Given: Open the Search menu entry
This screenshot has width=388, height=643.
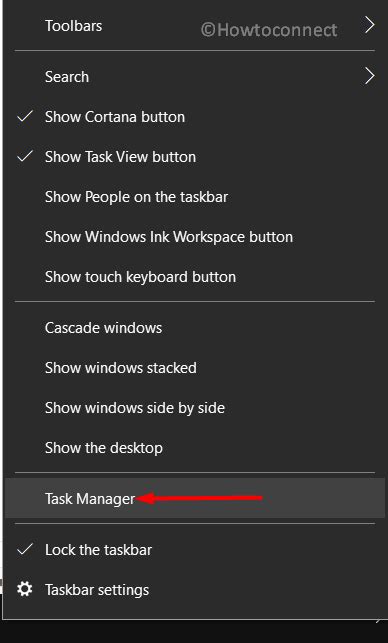Looking at the screenshot, I should [x=194, y=77].
